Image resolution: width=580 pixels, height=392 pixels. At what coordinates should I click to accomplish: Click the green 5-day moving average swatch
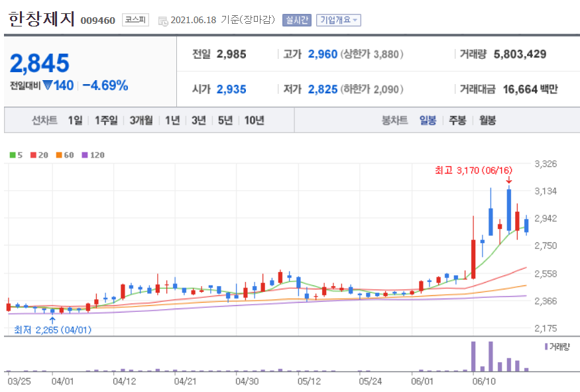[13, 155]
